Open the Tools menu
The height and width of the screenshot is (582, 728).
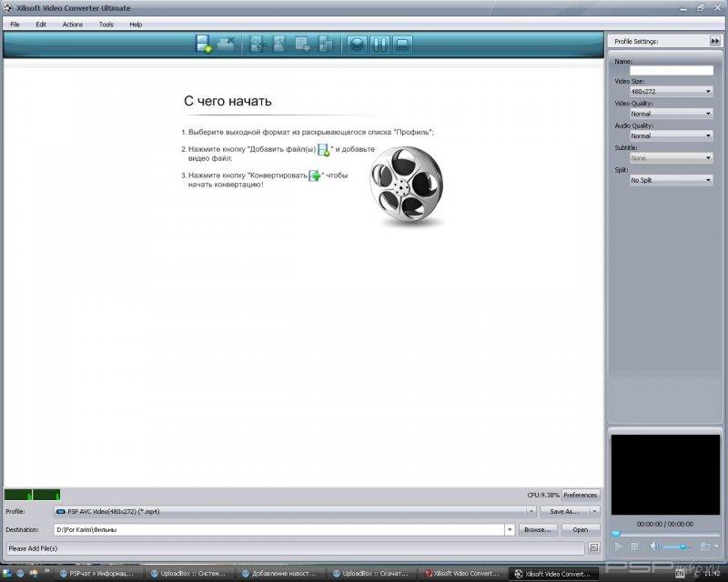pyautogui.click(x=106, y=24)
